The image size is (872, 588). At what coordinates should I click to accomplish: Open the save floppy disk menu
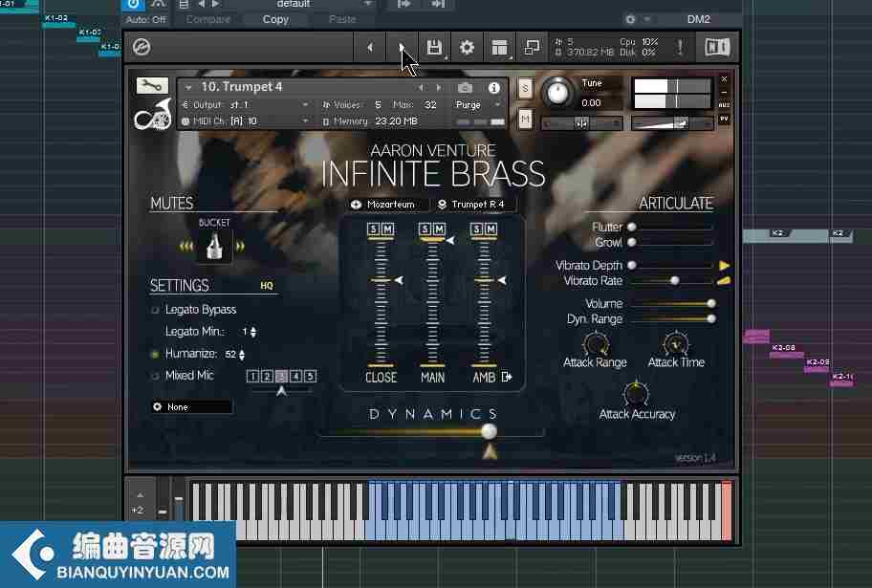point(434,48)
